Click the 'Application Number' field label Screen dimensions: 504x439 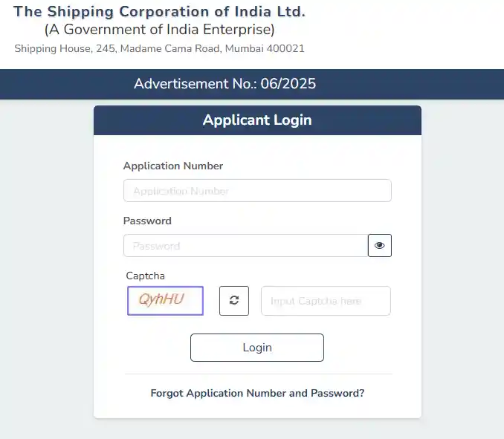(x=173, y=166)
